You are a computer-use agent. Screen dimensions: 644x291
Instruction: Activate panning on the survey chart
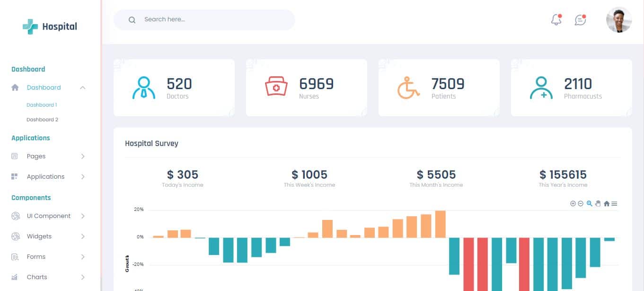click(597, 203)
